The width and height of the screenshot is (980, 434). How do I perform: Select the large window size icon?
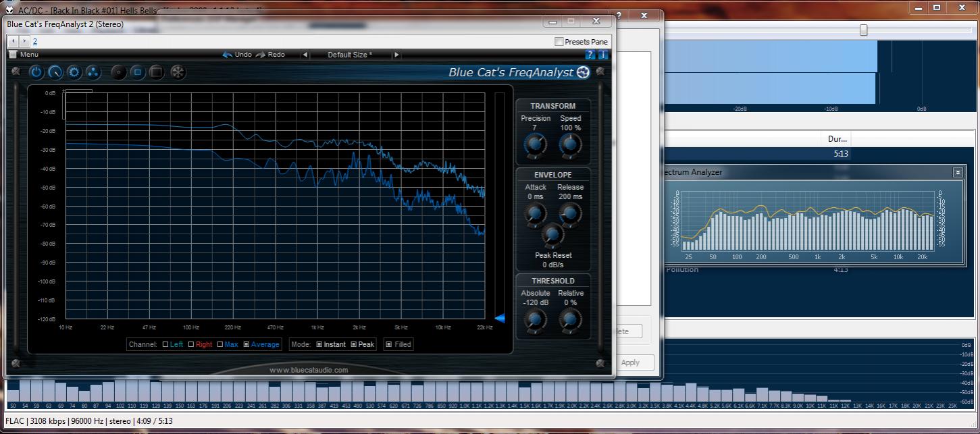156,72
